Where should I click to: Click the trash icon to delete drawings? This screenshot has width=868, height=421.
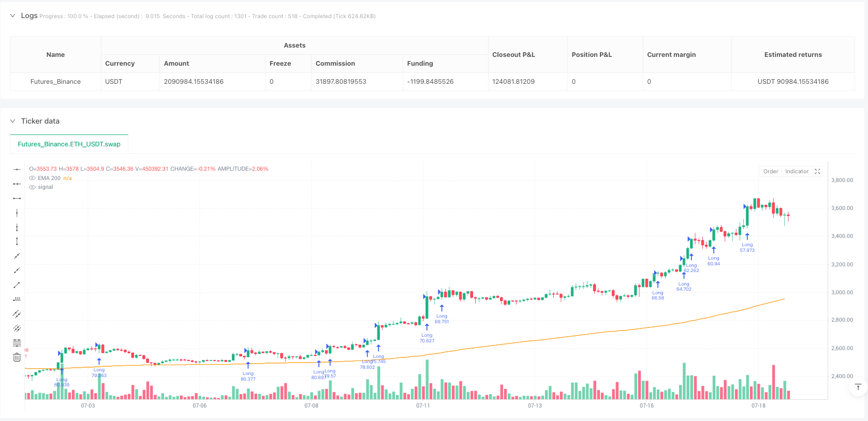tap(17, 357)
